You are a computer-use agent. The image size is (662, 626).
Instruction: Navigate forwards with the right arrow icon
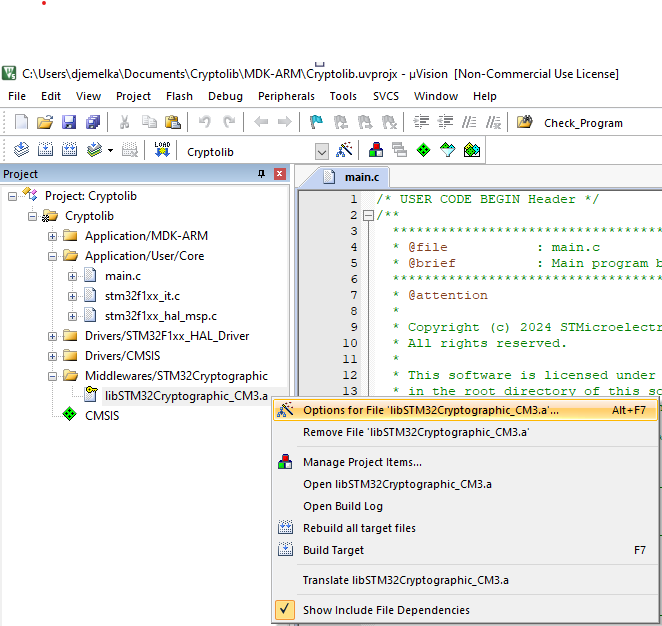[x=285, y=122]
